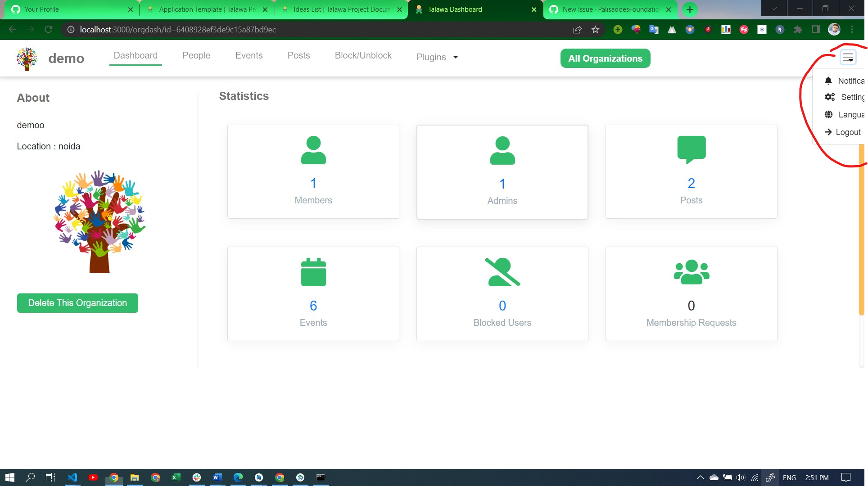
Task: Switch to the People tab
Action: click(x=196, y=55)
